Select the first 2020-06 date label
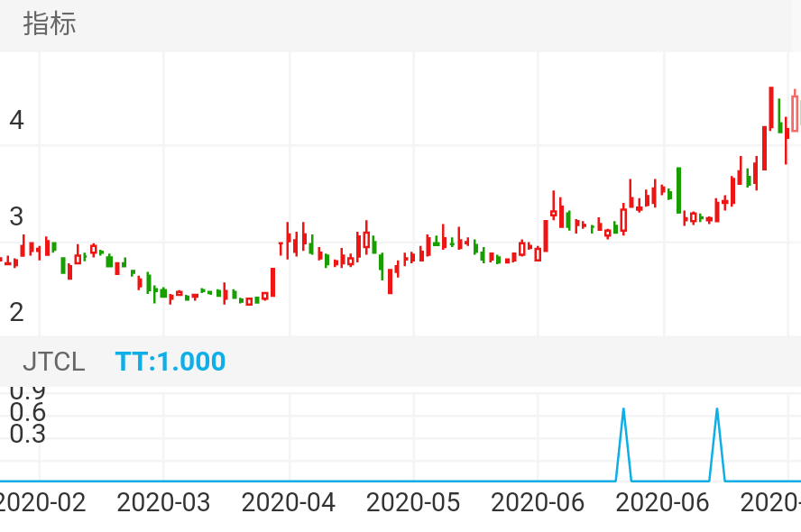Screen dimensions: 801x532 click(538, 502)
